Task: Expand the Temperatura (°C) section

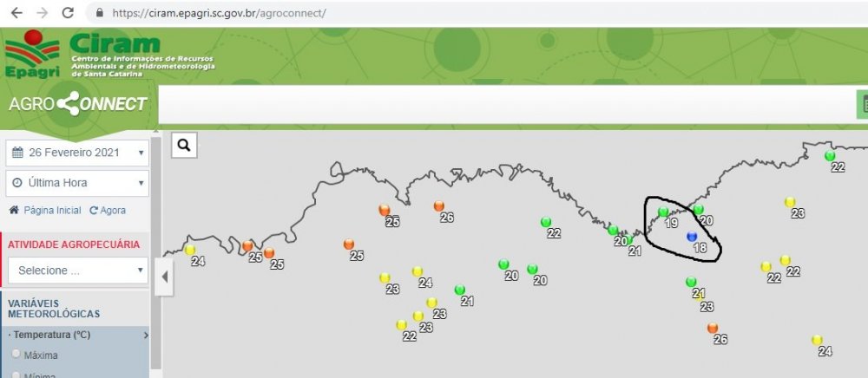Action: click(x=77, y=335)
